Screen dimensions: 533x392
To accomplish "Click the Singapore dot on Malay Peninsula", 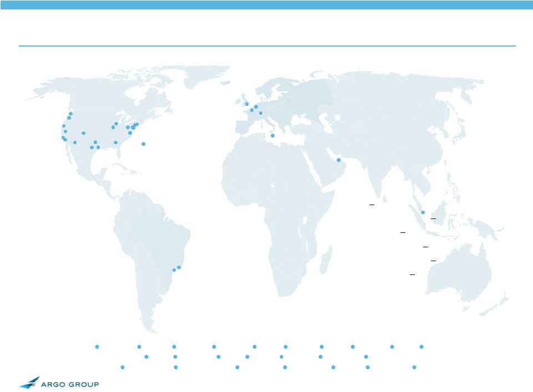I will pyautogui.click(x=423, y=212).
